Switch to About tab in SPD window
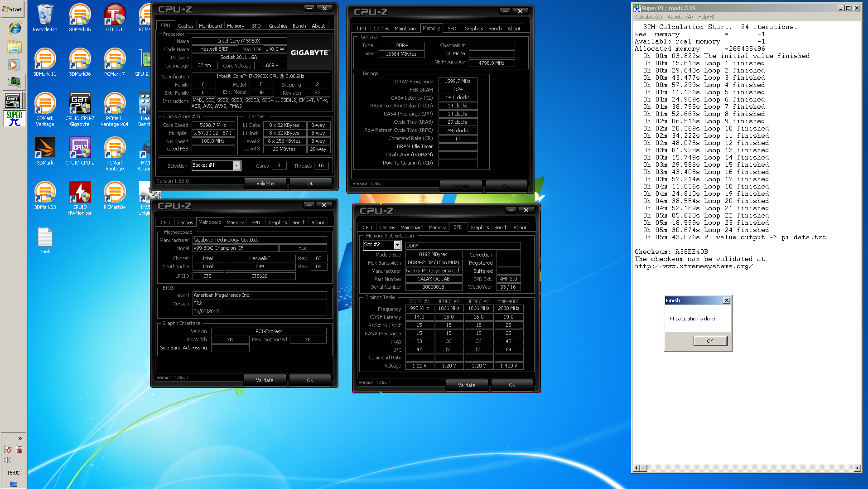Viewport: 868px width, 489px height. click(520, 228)
